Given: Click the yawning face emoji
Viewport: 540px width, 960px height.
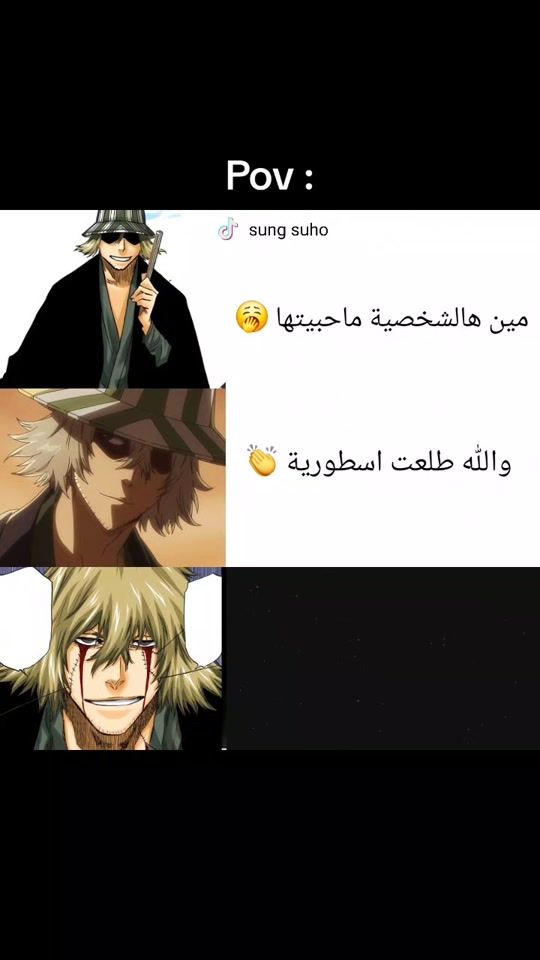Looking at the screenshot, I should coord(252,317).
